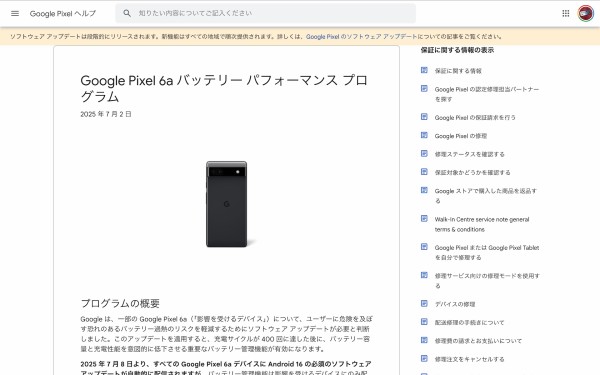Click article icon beside Google ストアで購入した商品を返品する
The width and height of the screenshot is (600, 375).
click(x=424, y=190)
